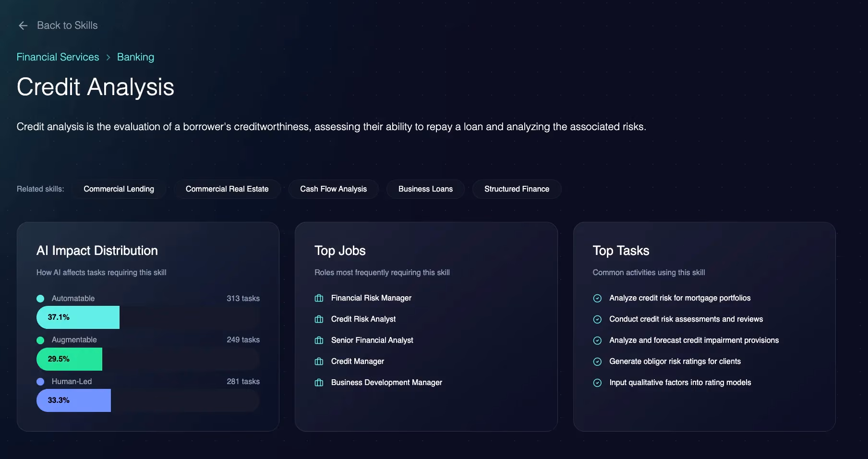Screen dimensions: 868x459
Task: Click the '249 tasks' count
Action: (x=243, y=340)
